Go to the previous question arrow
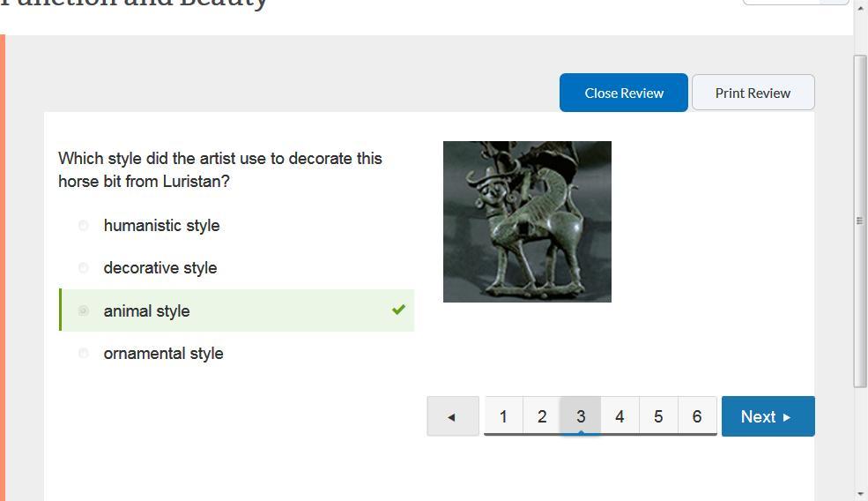 point(452,416)
